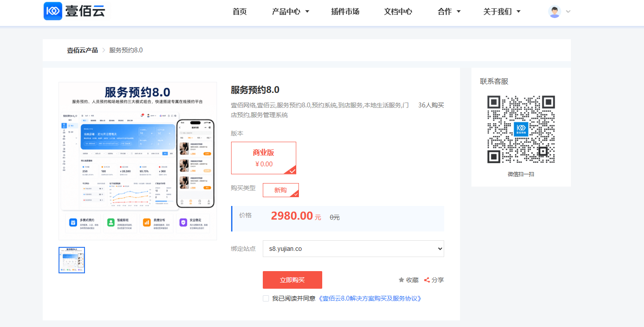
Task: Click the 购买类型 label
Action: tap(243, 188)
